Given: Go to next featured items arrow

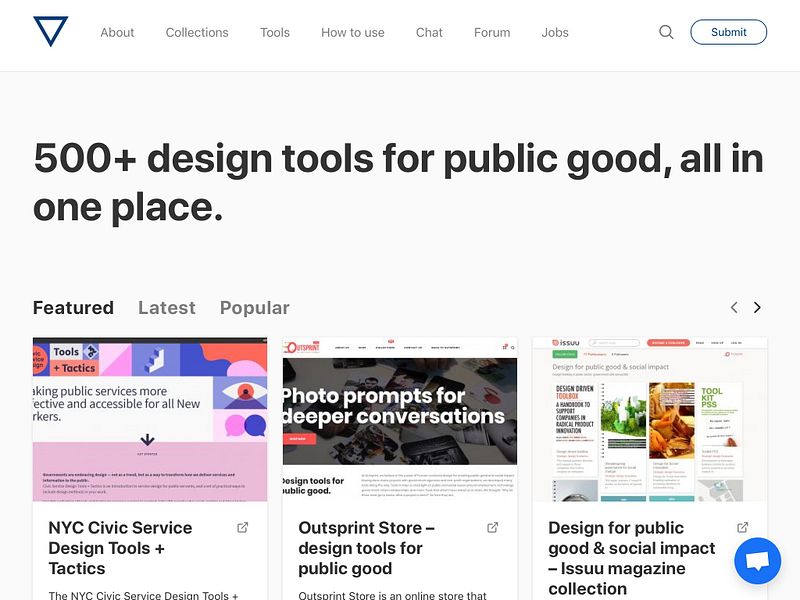Looking at the screenshot, I should pos(757,308).
